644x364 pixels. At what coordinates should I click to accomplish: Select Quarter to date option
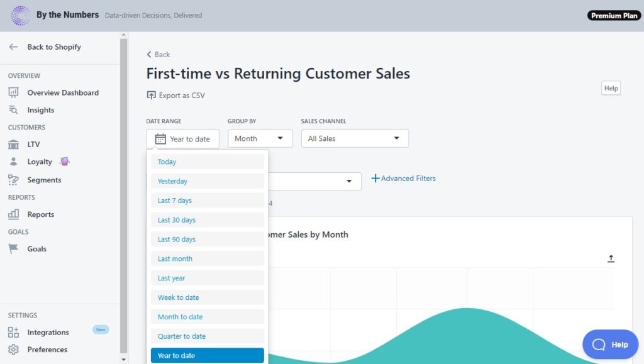click(207, 336)
